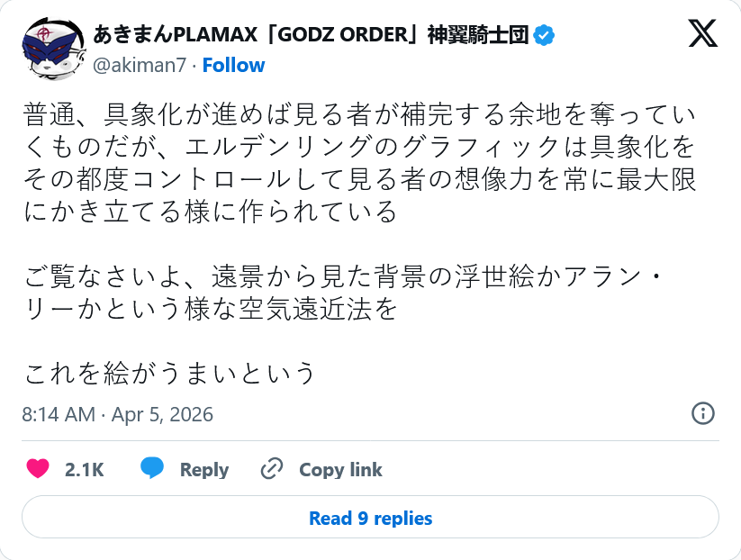Click the first tweet paragraph starting with 普通
741x560 pixels.
click(360, 164)
